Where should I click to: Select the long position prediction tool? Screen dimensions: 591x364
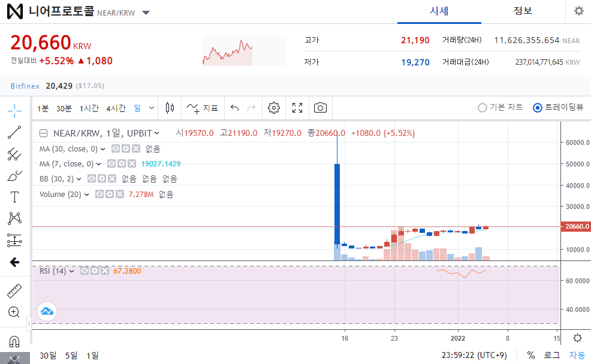(x=15, y=240)
